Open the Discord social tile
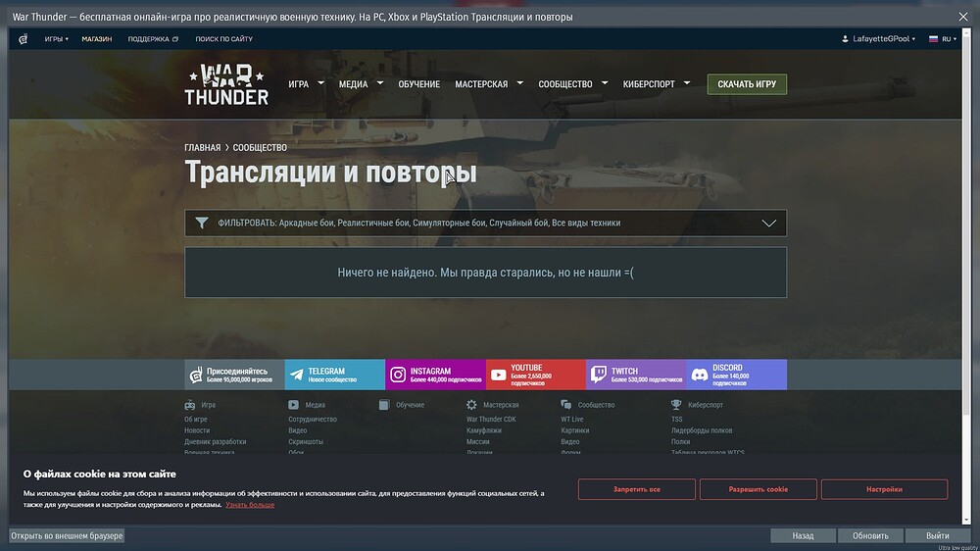 coord(737,375)
